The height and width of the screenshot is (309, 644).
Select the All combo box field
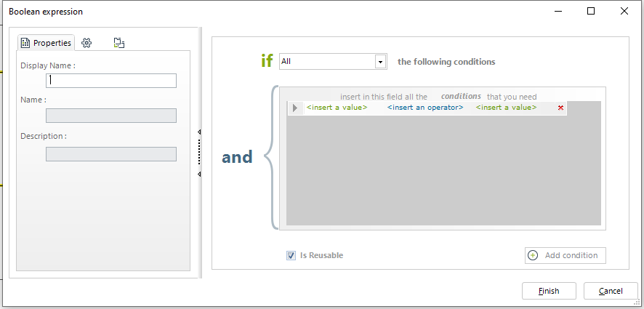pyautogui.click(x=333, y=62)
